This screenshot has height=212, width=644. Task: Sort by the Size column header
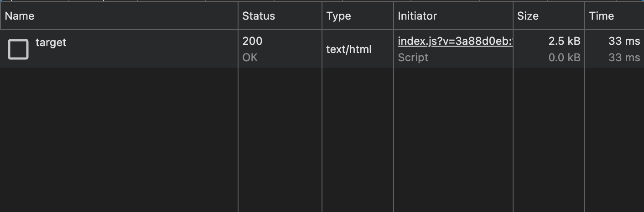[528, 16]
